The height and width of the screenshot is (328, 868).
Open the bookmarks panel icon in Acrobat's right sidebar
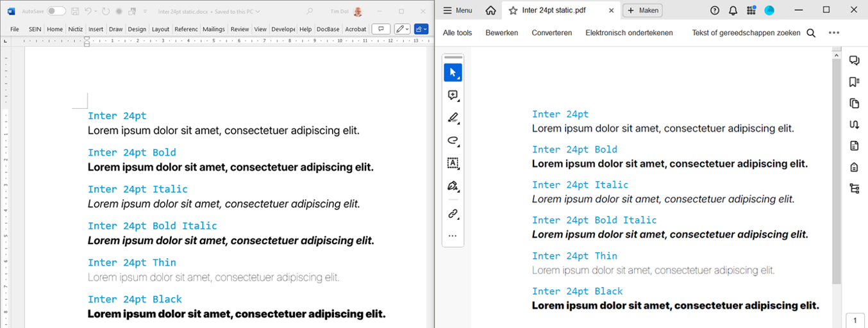(x=854, y=82)
